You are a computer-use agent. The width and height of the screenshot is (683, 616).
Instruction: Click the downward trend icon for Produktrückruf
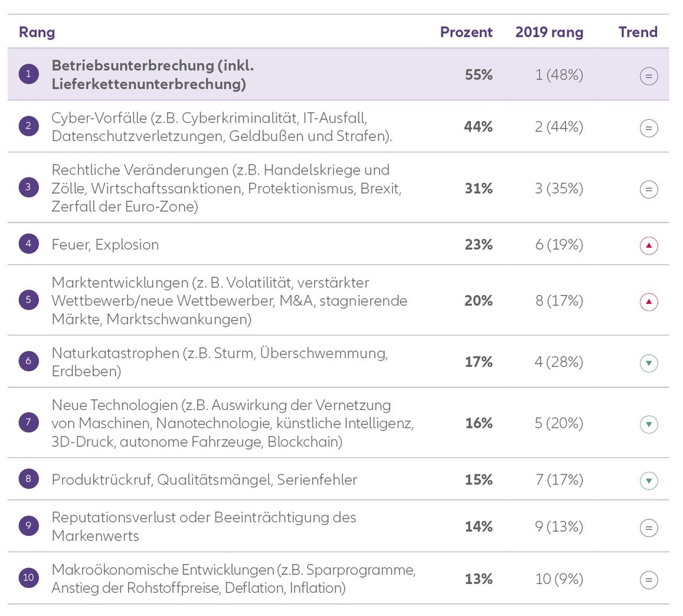(649, 480)
